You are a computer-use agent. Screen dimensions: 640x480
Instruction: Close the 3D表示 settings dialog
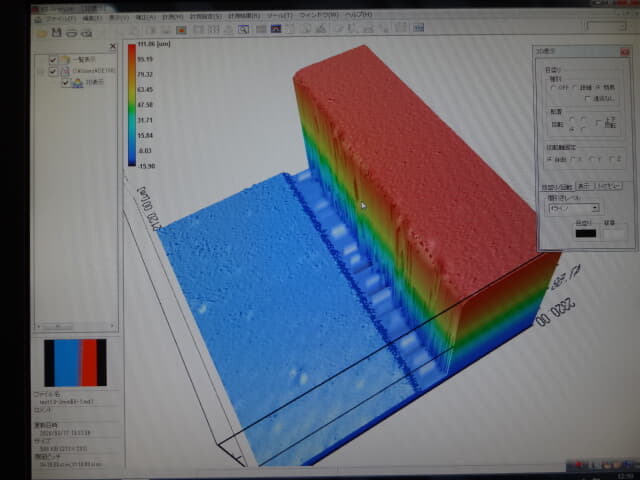click(622, 51)
